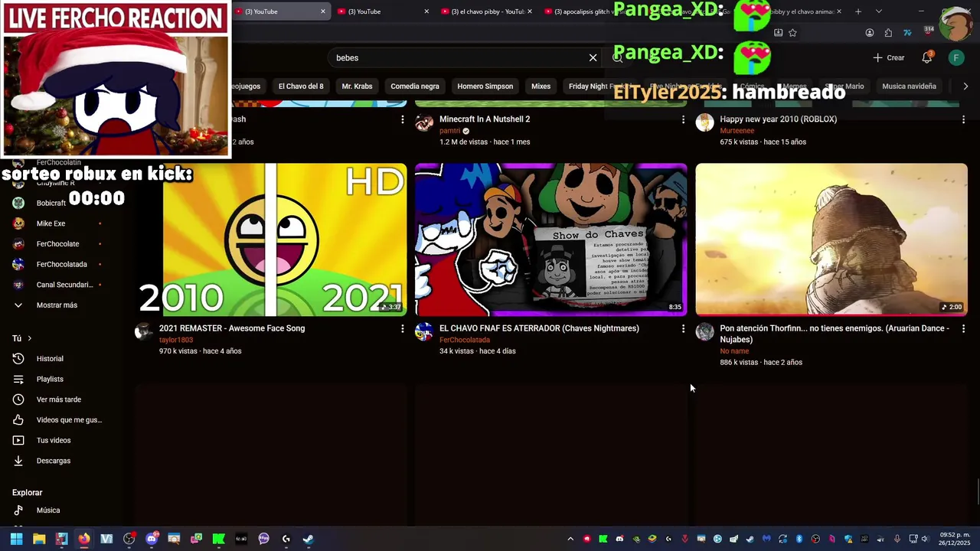Expand subscriptions with Mostrar más
The height and width of the screenshot is (551, 980).
pyautogui.click(x=57, y=305)
